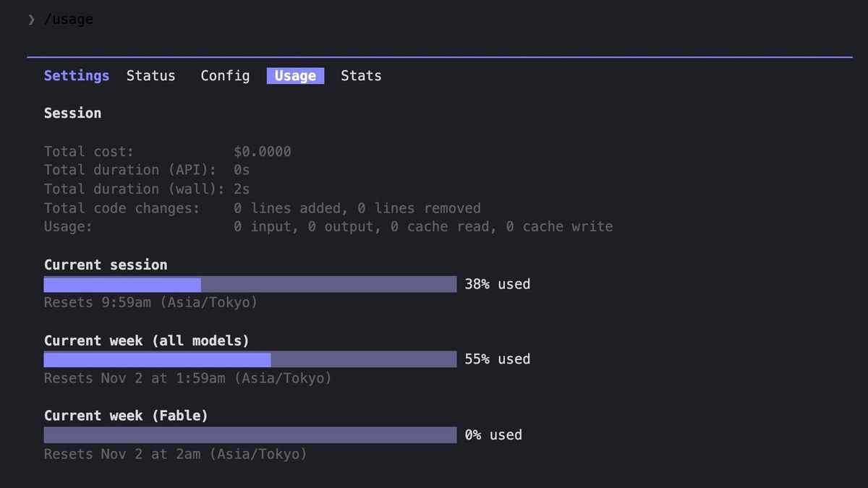The height and width of the screenshot is (488, 868).
Task: Switch to the Status tab
Action: coord(150,76)
